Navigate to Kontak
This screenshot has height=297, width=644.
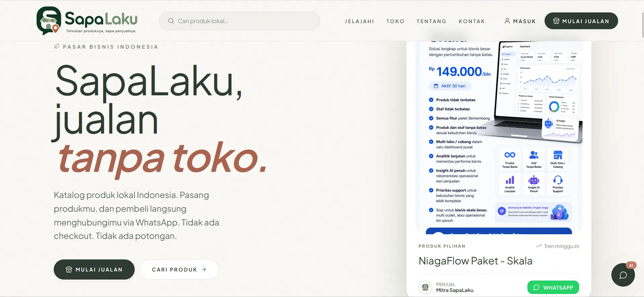(x=472, y=21)
